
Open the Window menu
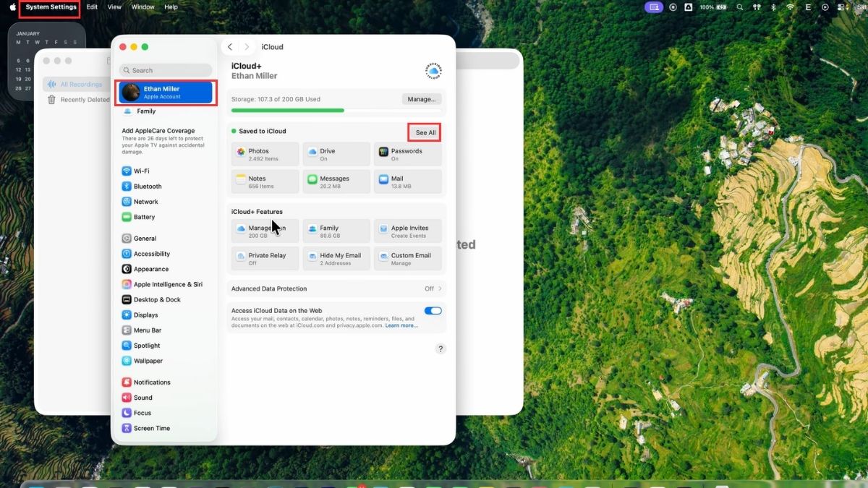[x=143, y=7]
